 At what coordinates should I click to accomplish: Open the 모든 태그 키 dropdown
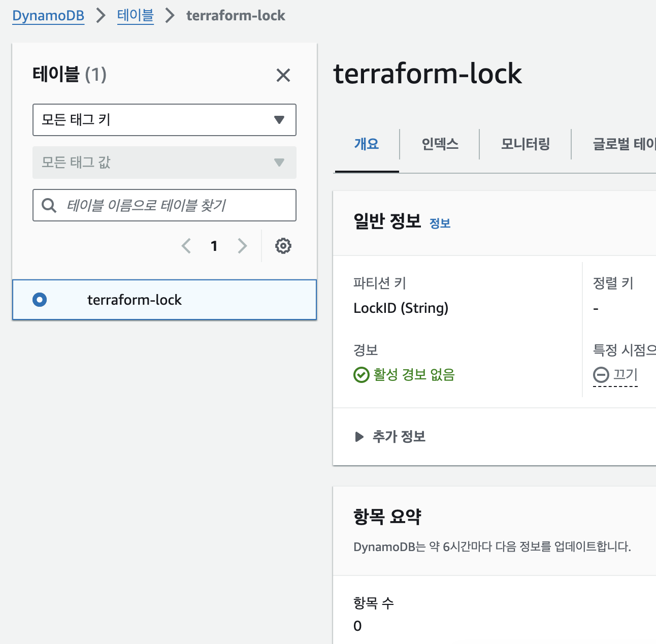pos(165,120)
